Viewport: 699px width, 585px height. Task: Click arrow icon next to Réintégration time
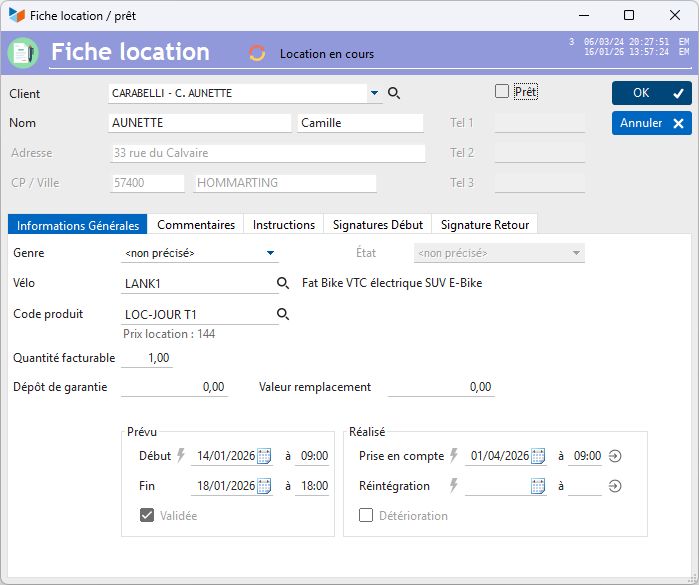(x=615, y=486)
